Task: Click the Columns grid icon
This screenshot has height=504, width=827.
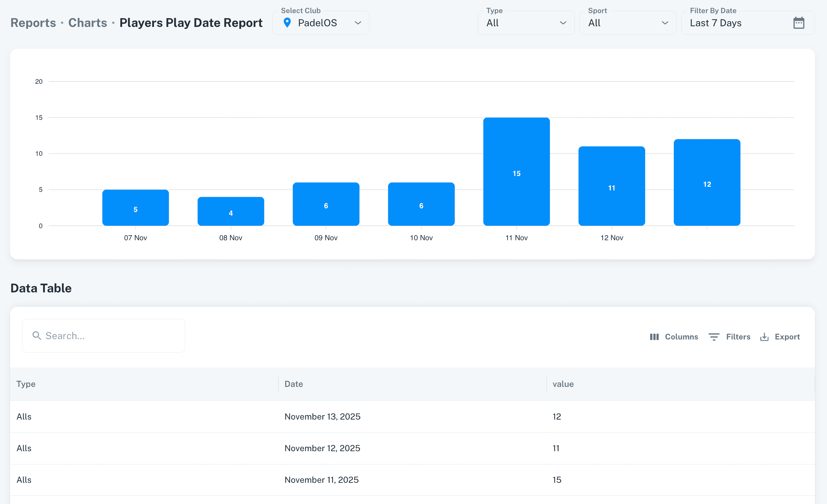Action: coord(654,337)
